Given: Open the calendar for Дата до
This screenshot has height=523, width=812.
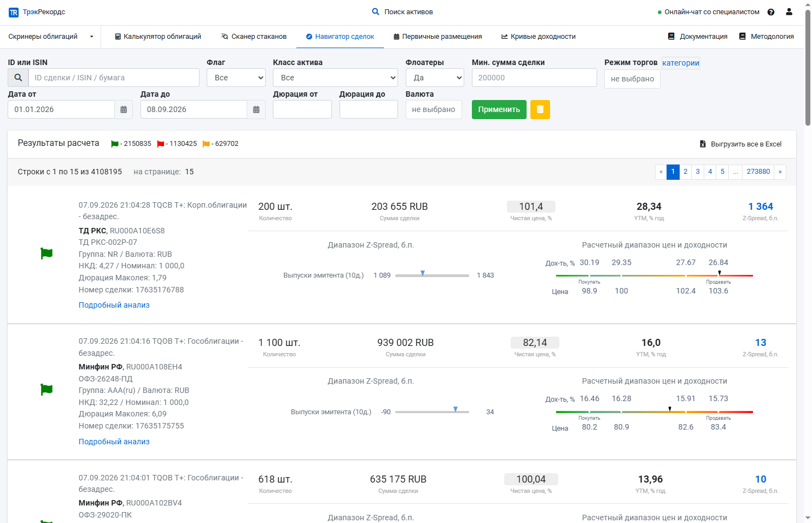Looking at the screenshot, I should [256, 109].
